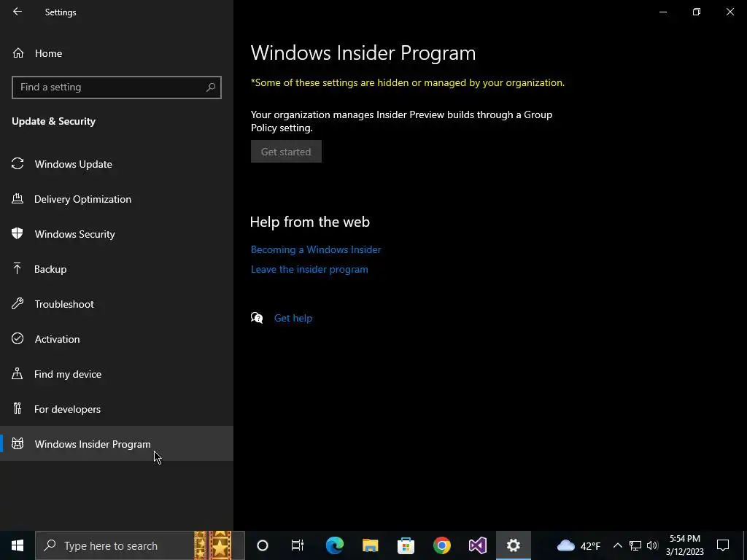Open For developers section
The width and height of the screenshot is (747, 560).
(117, 409)
